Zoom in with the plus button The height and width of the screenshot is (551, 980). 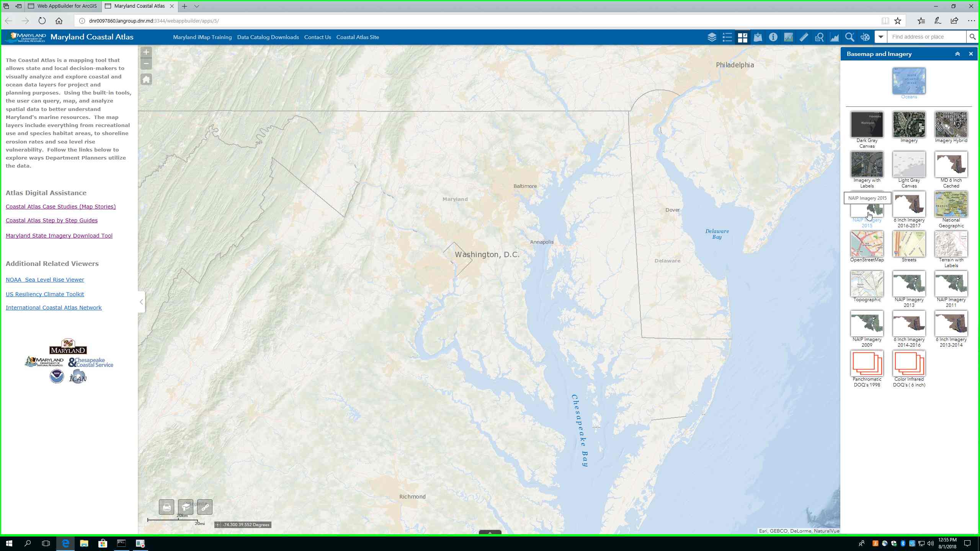pos(146,52)
